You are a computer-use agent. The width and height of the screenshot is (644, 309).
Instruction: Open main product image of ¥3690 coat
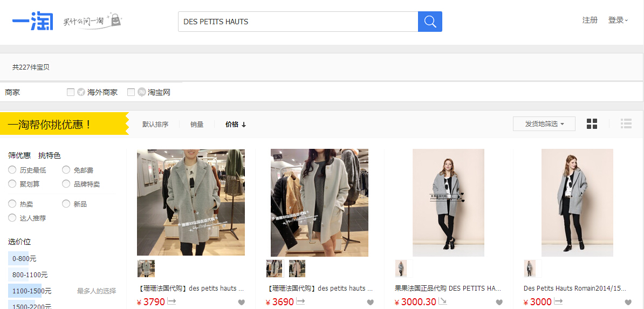point(319,203)
